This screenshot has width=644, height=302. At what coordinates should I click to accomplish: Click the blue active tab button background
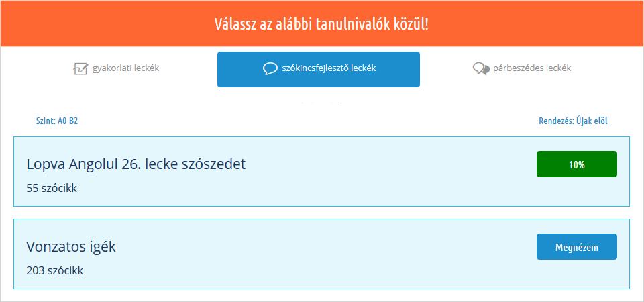coord(402,79)
